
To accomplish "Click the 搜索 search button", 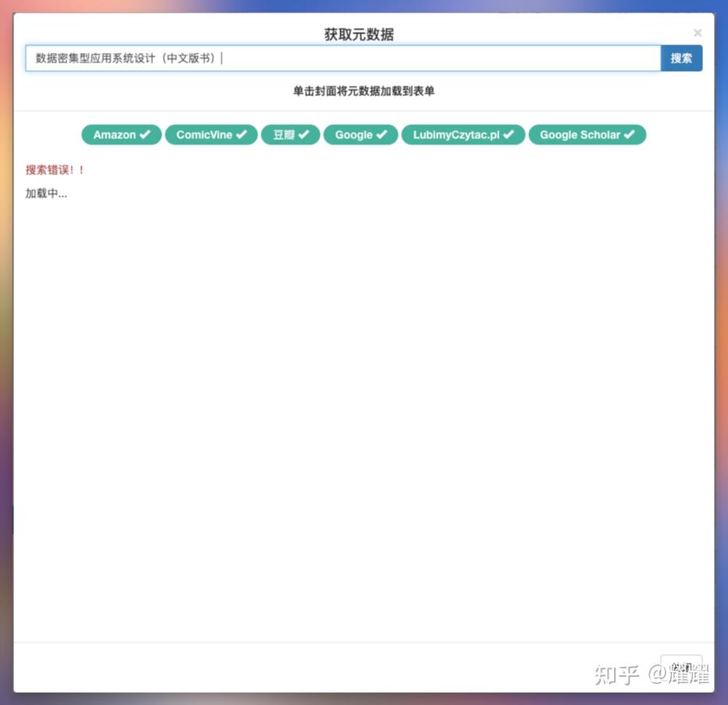I will [681, 58].
